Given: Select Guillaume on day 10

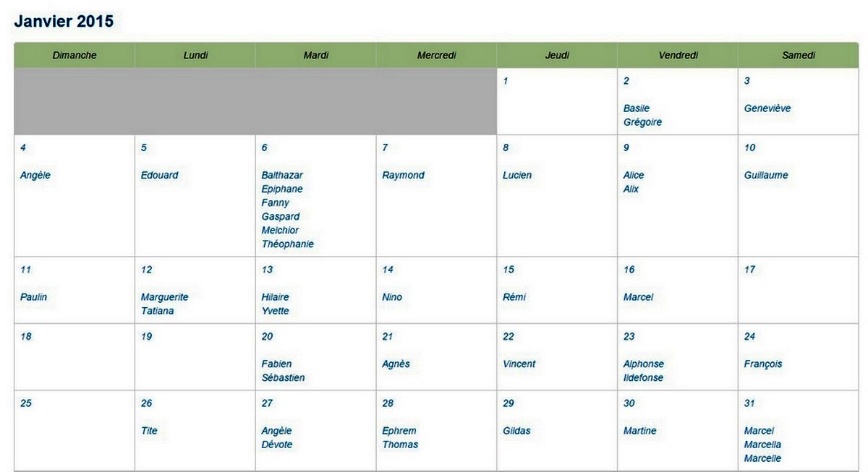Looking at the screenshot, I should [x=766, y=175].
